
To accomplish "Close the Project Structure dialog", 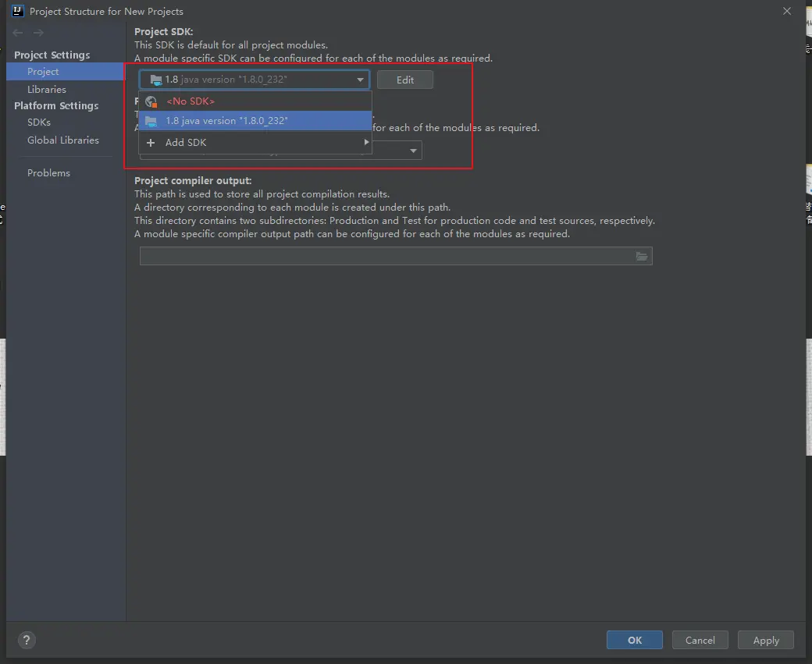I will point(787,11).
